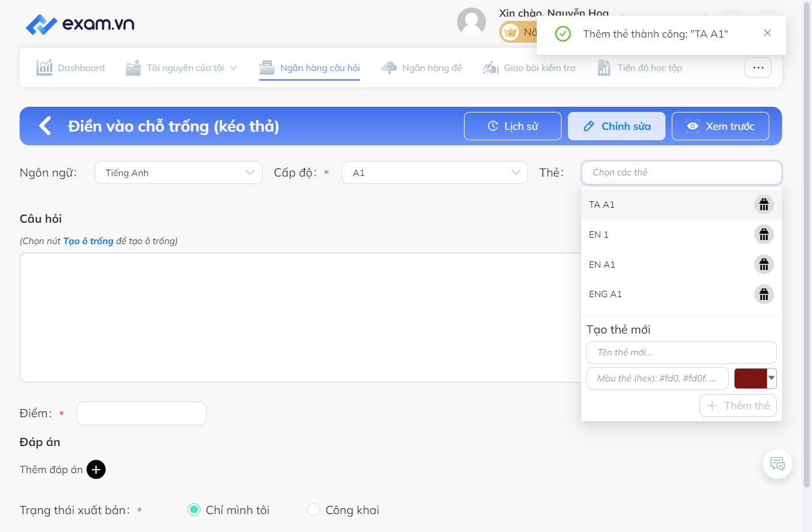Open the user avatar profile picture

(x=472, y=22)
